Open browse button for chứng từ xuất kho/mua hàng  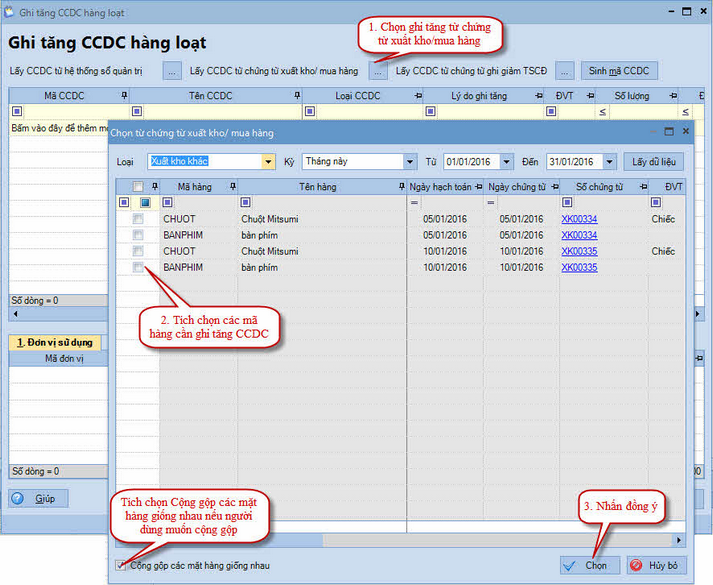pos(378,71)
